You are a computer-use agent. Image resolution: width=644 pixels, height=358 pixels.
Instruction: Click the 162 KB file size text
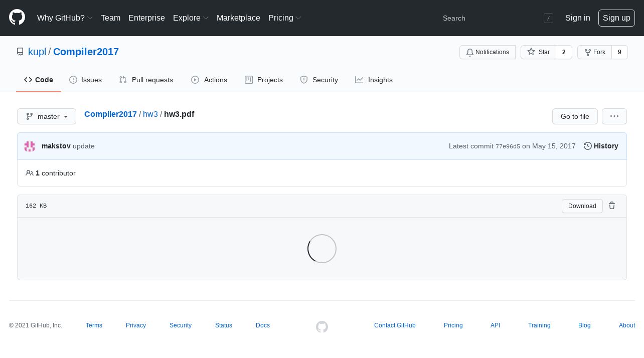36,206
